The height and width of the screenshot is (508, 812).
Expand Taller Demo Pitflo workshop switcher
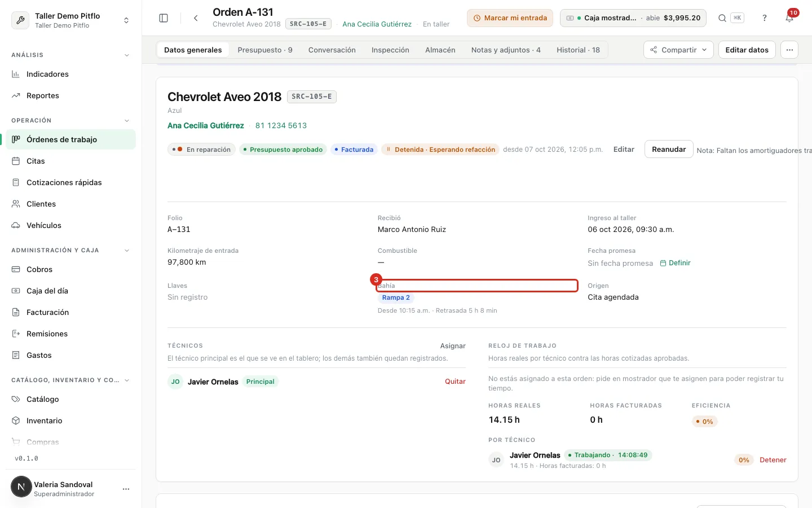(x=70, y=20)
